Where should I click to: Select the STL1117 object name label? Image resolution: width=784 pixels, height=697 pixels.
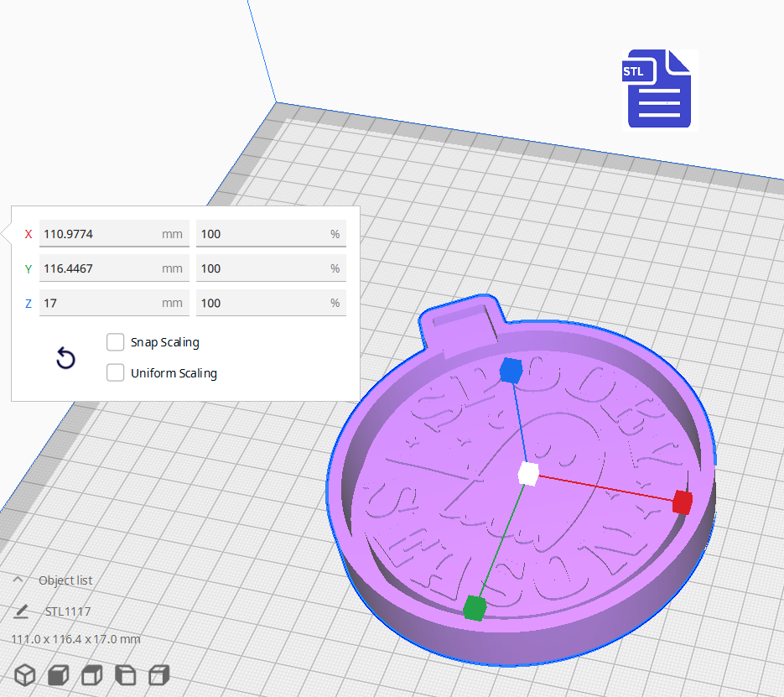click(x=68, y=611)
